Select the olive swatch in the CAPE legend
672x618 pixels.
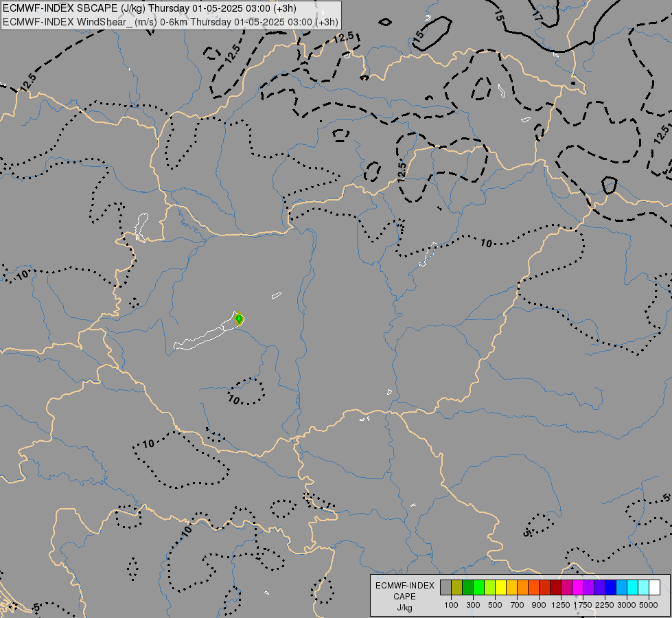457,588
